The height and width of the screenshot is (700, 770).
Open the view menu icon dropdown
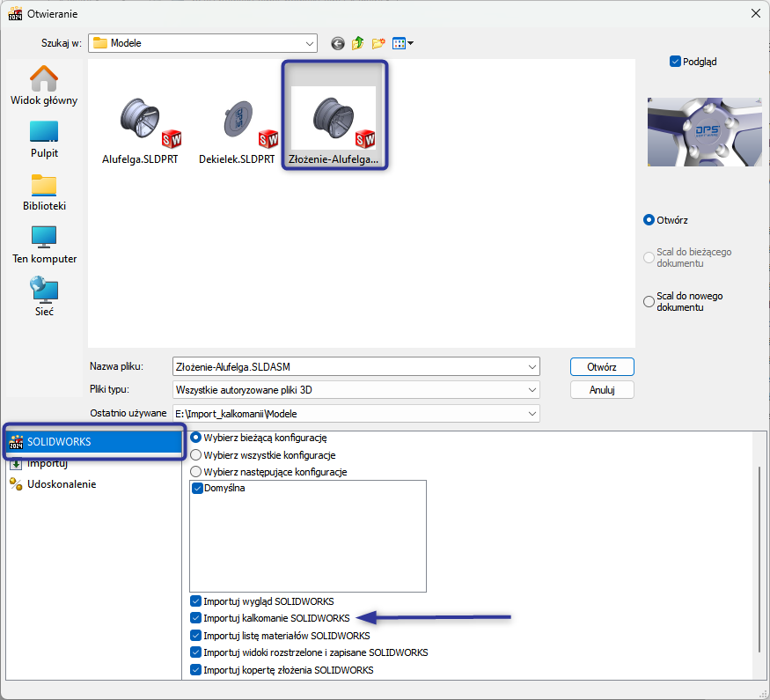click(403, 43)
